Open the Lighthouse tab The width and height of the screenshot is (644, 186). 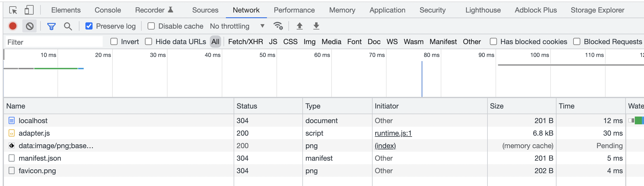(x=483, y=10)
